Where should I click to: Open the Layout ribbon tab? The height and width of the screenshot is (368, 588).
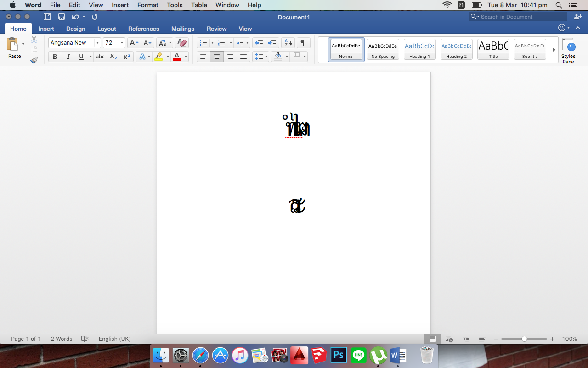point(107,29)
